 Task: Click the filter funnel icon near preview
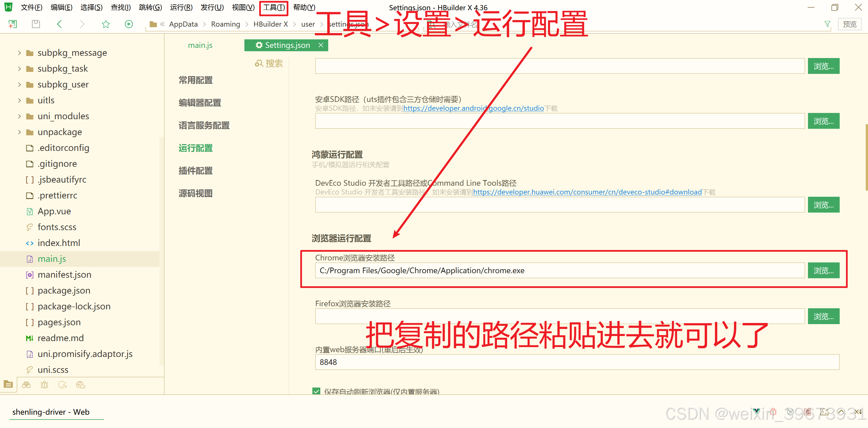coord(827,24)
